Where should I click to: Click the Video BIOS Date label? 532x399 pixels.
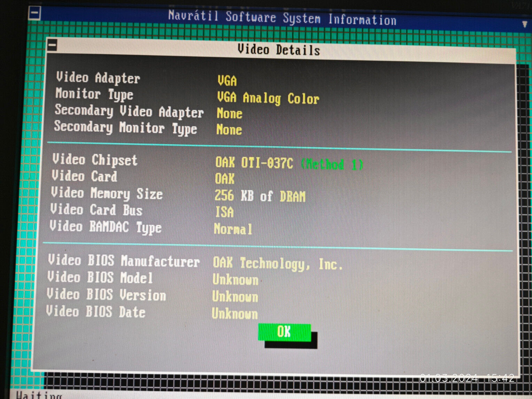[95, 311]
